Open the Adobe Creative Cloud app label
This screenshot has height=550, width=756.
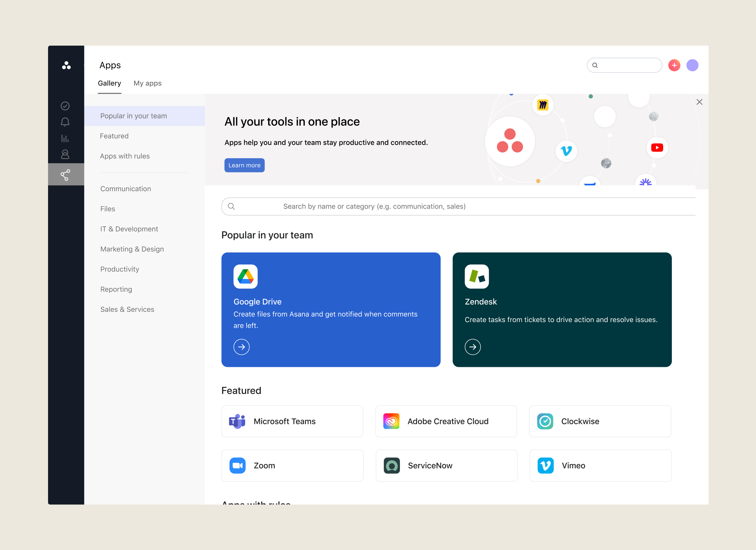448,421
